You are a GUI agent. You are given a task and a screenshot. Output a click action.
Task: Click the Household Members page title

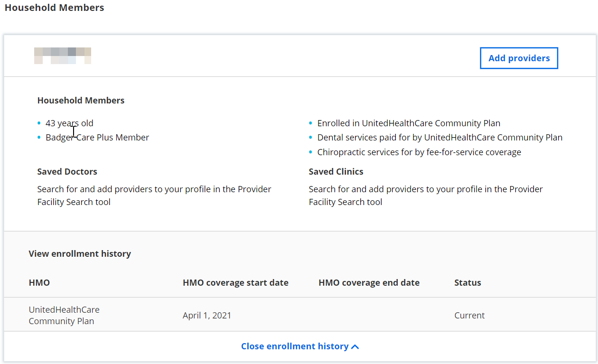(54, 8)
